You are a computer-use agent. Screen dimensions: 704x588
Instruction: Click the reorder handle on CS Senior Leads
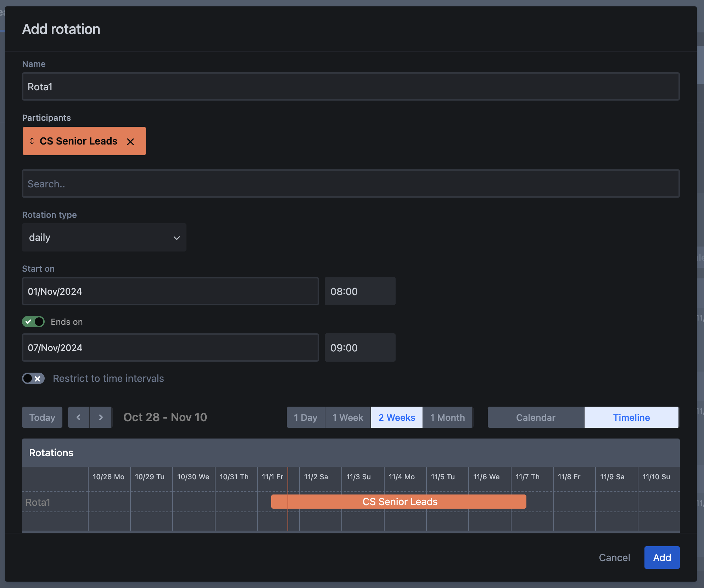pyautogui.click(x=32, y=141)
